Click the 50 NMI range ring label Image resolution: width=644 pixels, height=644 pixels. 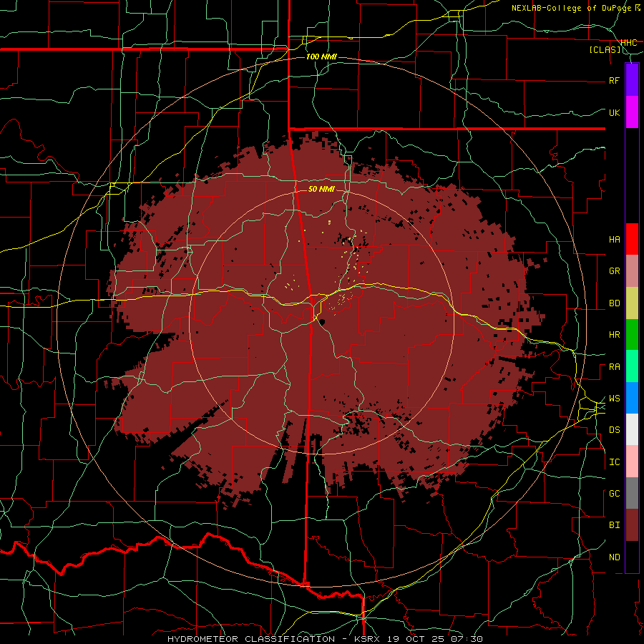coord(321,189)
